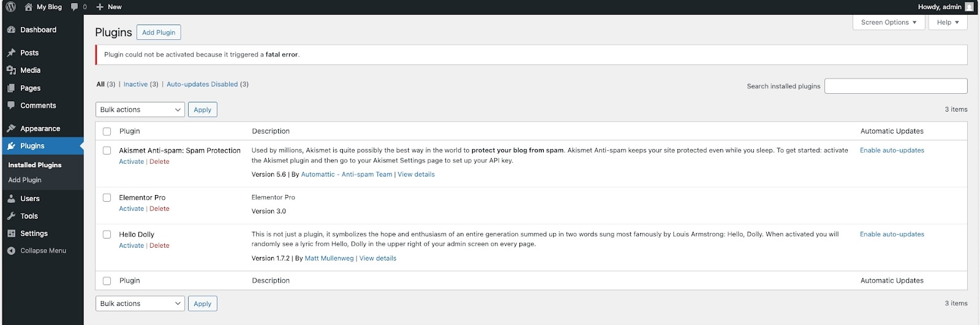Screen dimensions: 980x325
Task: Open Automattic - Anti-spam Team author link
Action: (x=347, y=174)
